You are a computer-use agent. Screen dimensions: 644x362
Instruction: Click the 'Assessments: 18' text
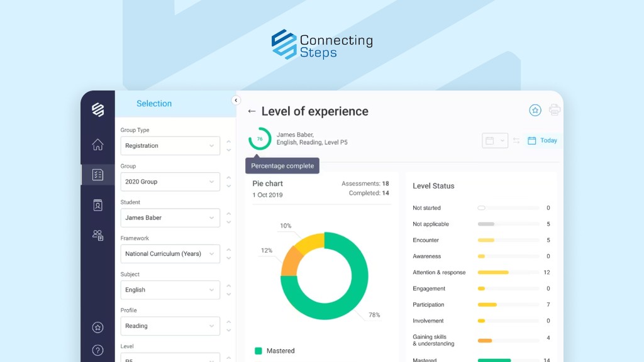[365, 184]
